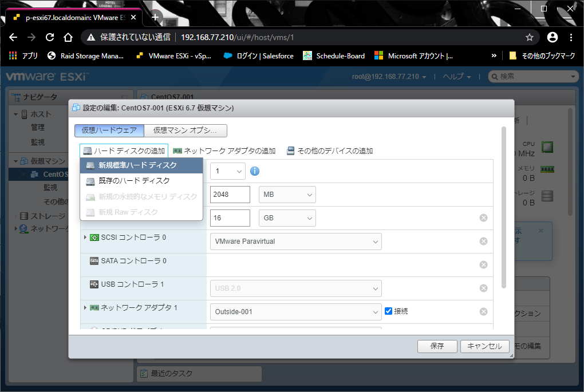
Task: Expand SCSI コントローラ 0 details
Action: (x=85, y=237)
